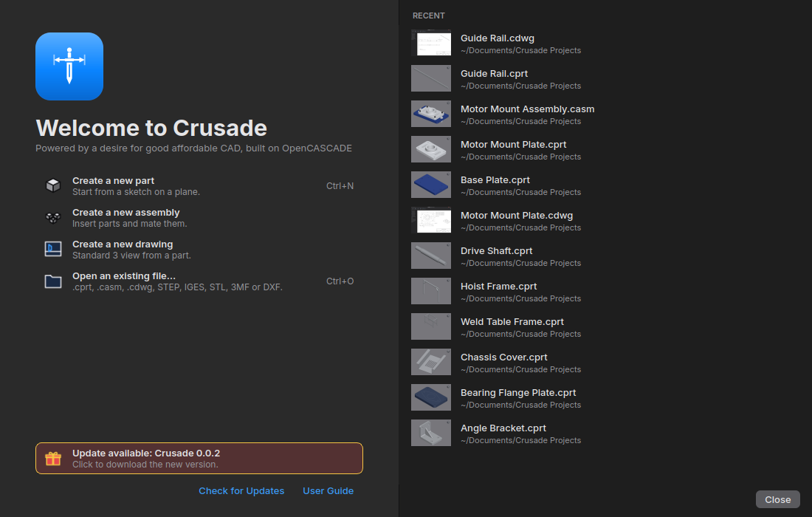The height and width of the screenshot is (517, 812).
Task: Click 'Start from a sketch on a plane.'
Action: point(137,192)
